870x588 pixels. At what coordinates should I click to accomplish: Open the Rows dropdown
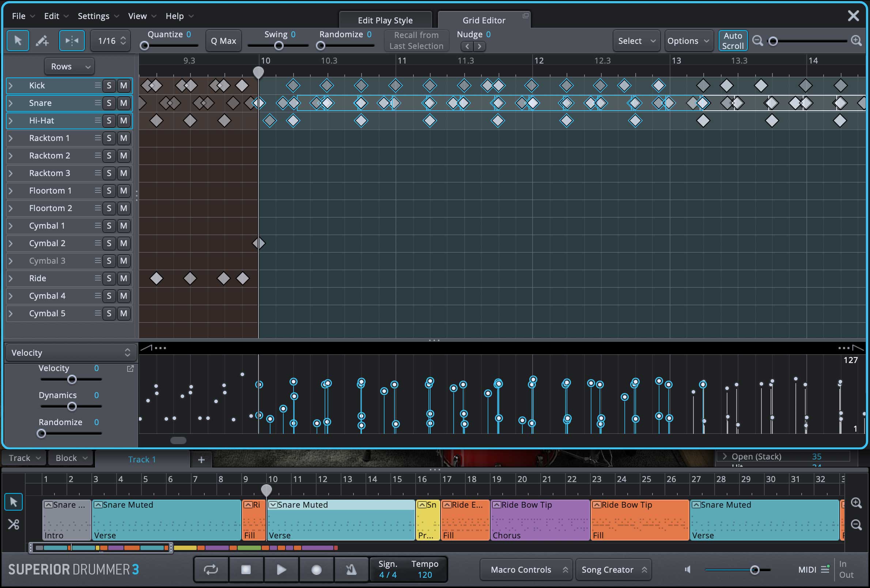(69, 66)
